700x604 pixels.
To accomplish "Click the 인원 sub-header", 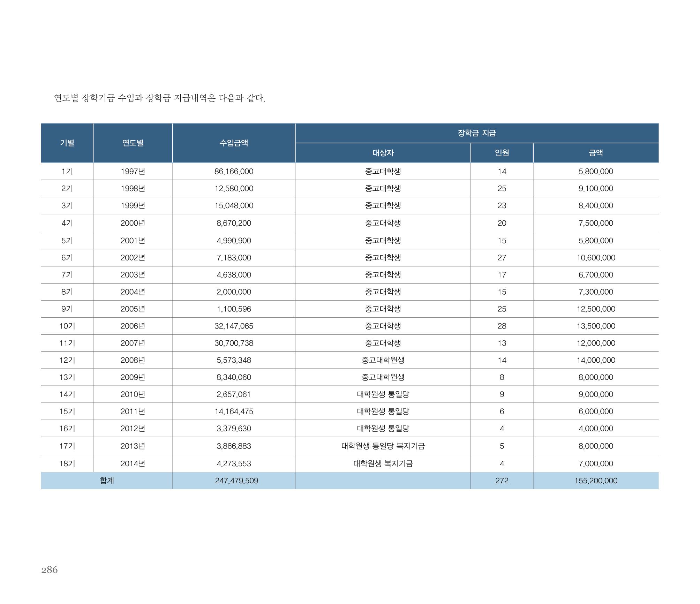I will coord(502,153).
